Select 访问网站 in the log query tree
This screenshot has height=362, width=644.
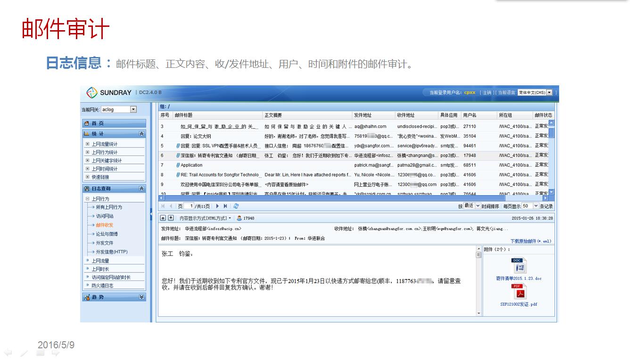tap(105, 216)
